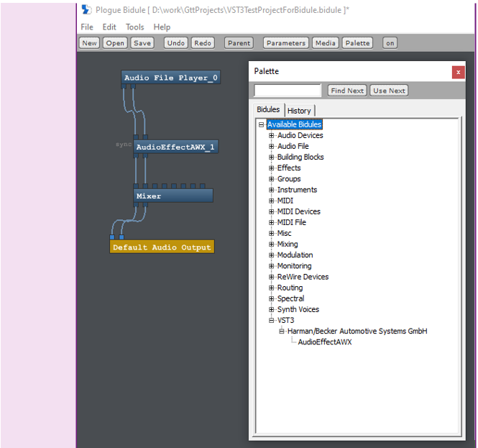
Task: Collapse Harman/Becker Automotive Systems GmbH node
Action: 281,332
